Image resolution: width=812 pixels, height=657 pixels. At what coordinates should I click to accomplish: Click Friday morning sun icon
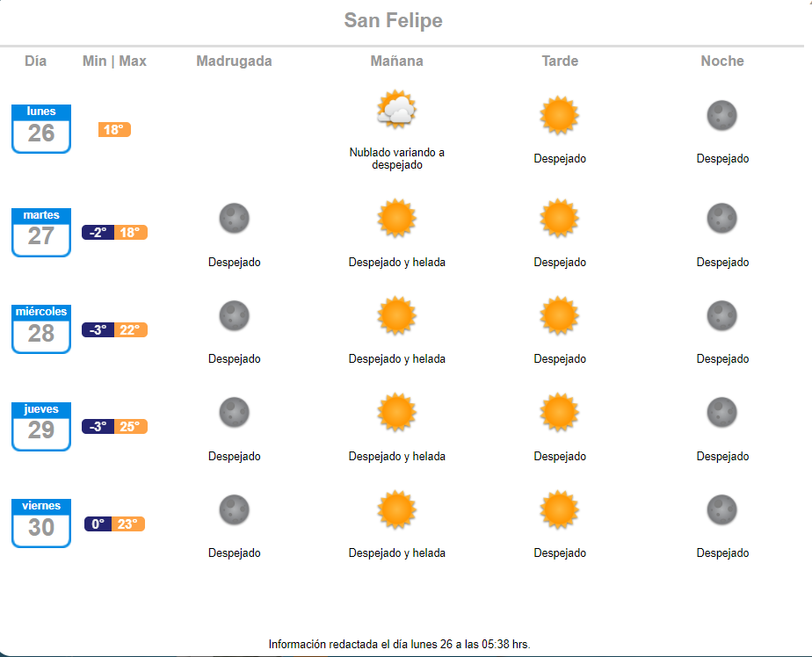[396, 509]
